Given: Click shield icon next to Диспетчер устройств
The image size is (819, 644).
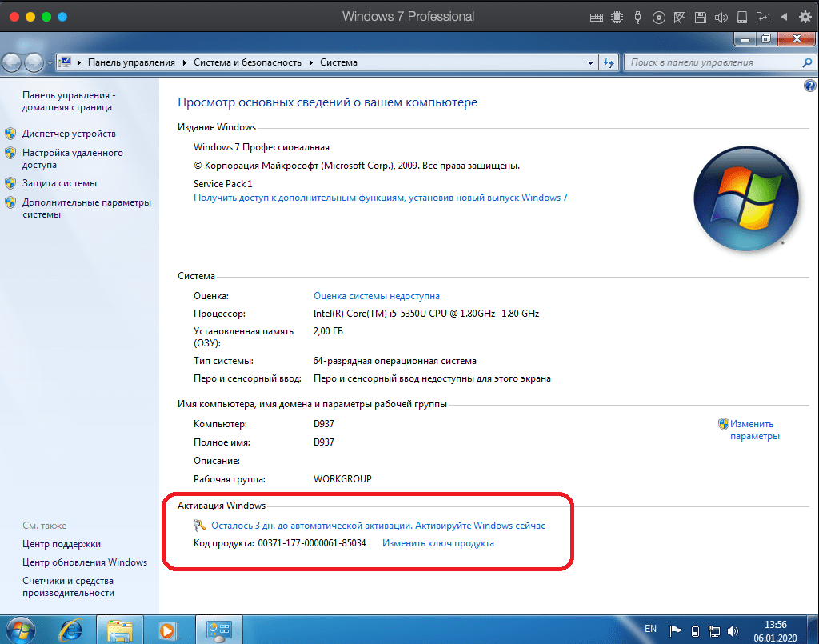Looking at the screenshot, I should 10,134.
